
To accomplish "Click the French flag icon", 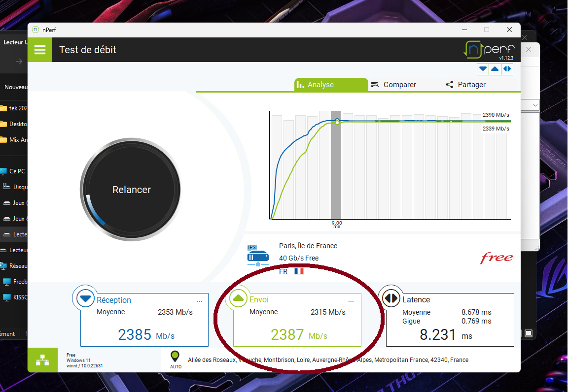I will coord(299,271).
